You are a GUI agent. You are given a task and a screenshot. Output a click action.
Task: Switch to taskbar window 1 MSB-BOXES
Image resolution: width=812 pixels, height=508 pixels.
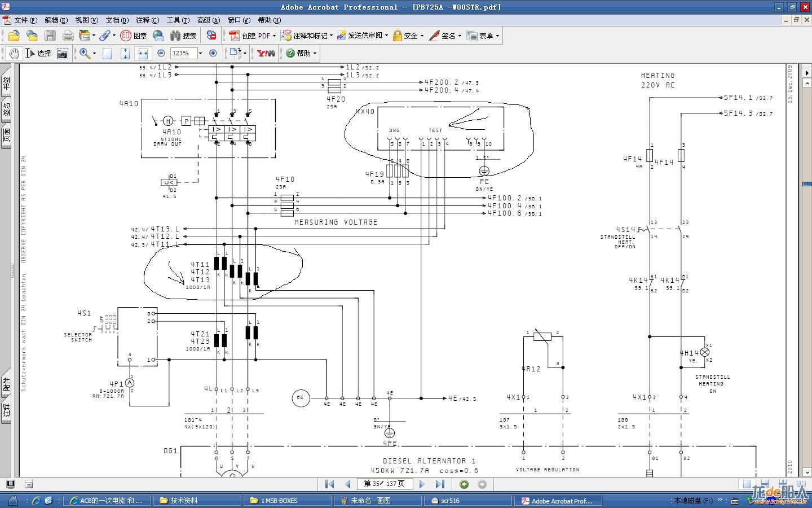[x=288, y=501]
